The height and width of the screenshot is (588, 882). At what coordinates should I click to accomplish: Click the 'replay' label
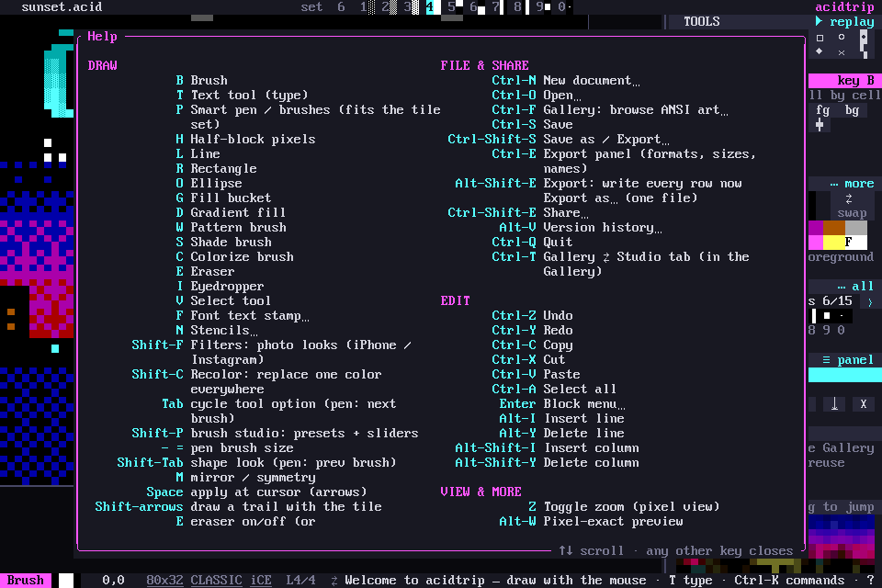pos(853,21)
